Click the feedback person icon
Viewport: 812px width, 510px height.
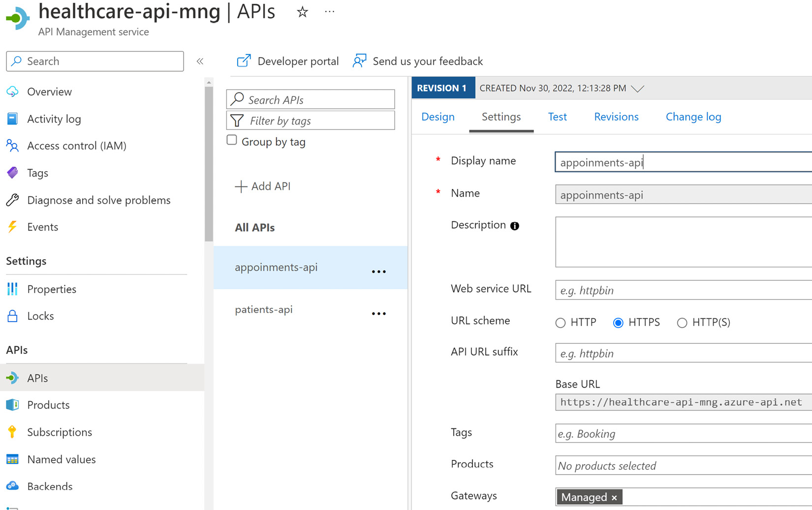click(x=360, y=61)
